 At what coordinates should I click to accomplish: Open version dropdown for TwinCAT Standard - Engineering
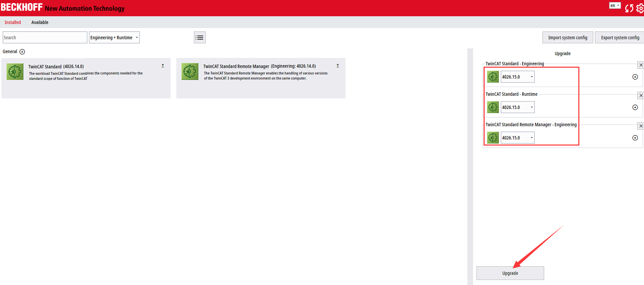[x=518, y=77]
